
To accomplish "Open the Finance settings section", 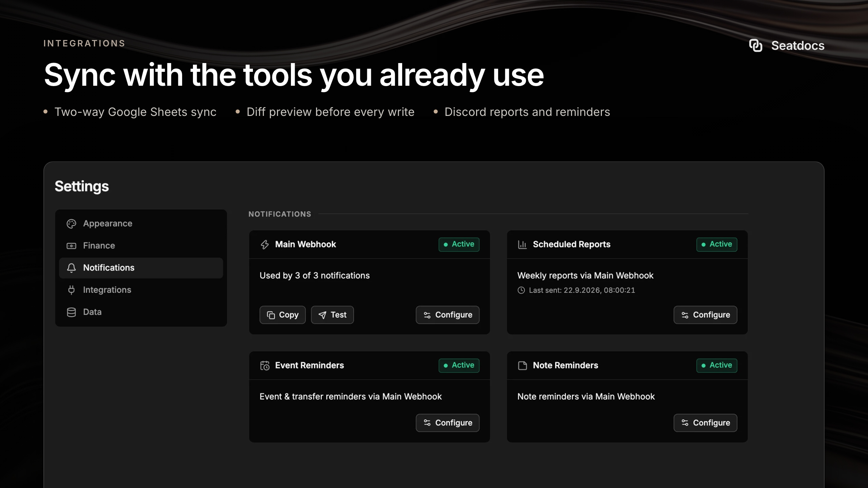I will pyautogui.click(x=141, y=246).
